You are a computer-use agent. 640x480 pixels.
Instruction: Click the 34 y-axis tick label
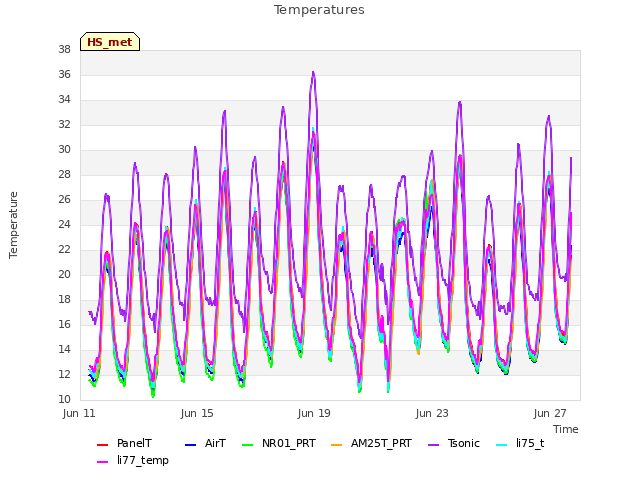pyautogui.click(x=64, y=100)
